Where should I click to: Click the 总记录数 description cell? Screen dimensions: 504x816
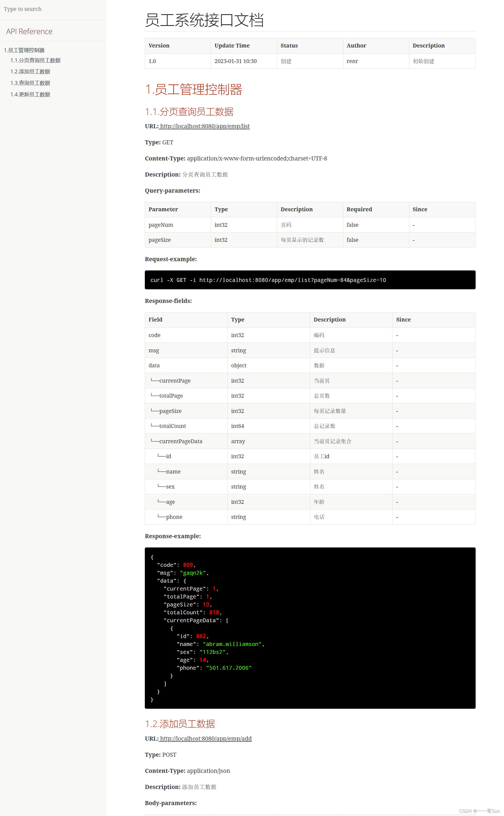[x=351, y=426]
